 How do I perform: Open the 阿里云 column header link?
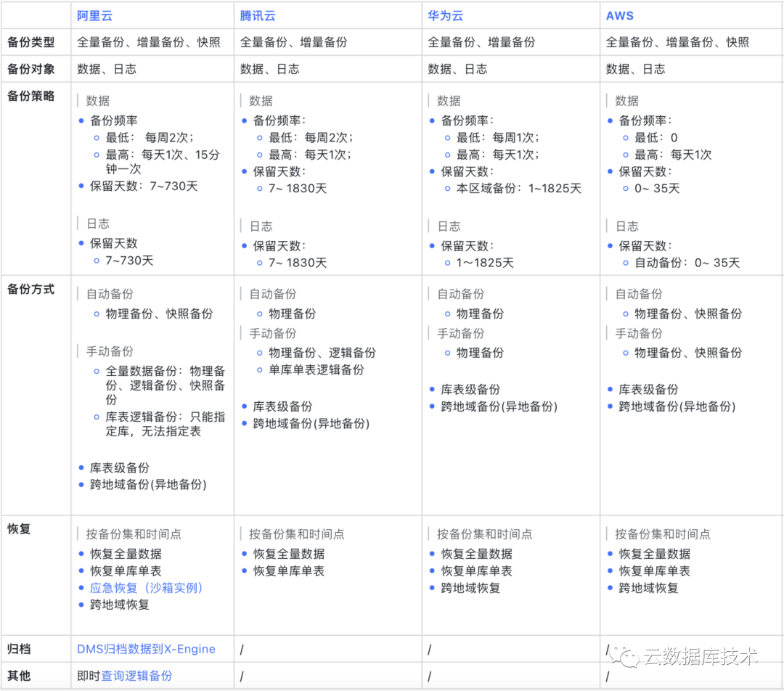tap(95, 15)
